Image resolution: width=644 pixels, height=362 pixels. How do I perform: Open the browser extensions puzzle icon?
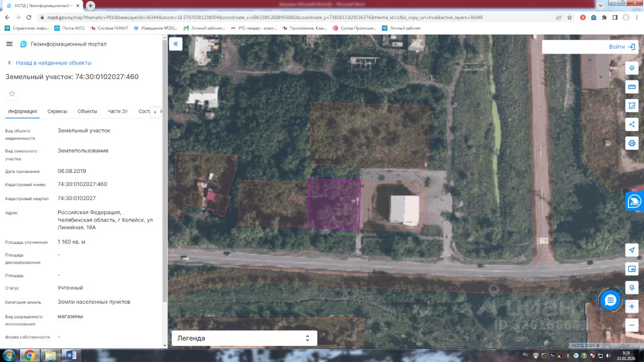tap(604, 18)
